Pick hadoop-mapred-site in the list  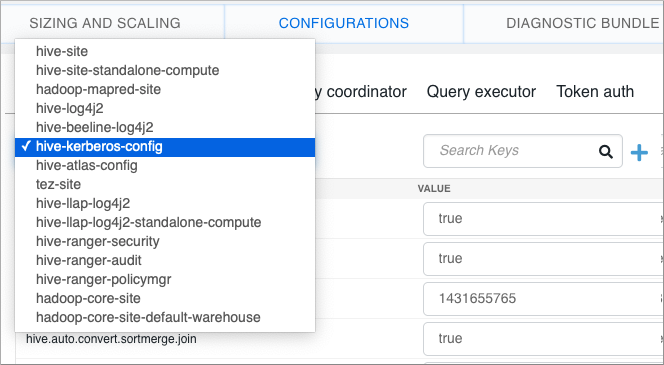tap(165, 89)
